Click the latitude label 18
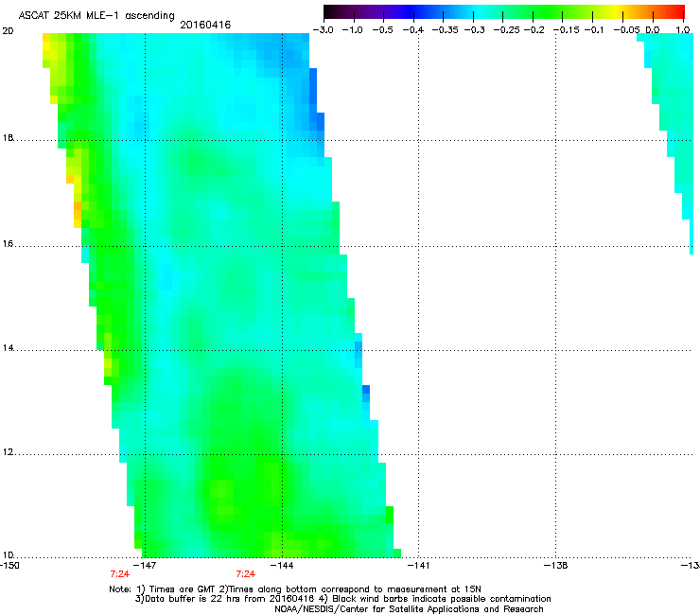This screenshot has height=615, width=700. pos(8,138)
